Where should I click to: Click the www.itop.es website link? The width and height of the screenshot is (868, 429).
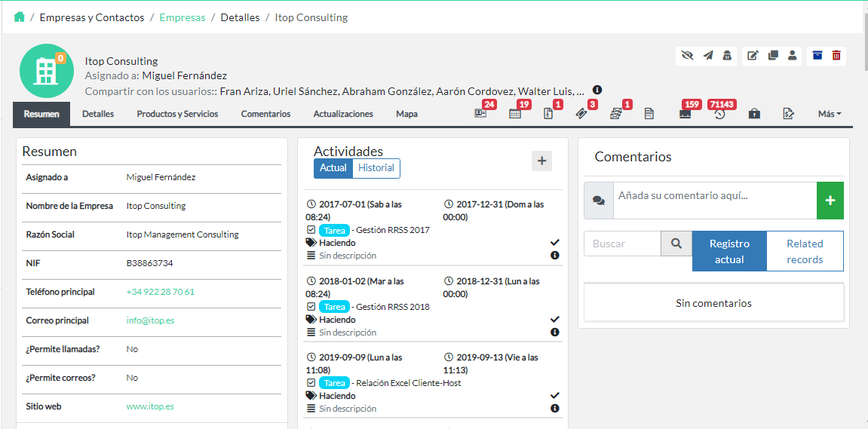tap(150, 406)
